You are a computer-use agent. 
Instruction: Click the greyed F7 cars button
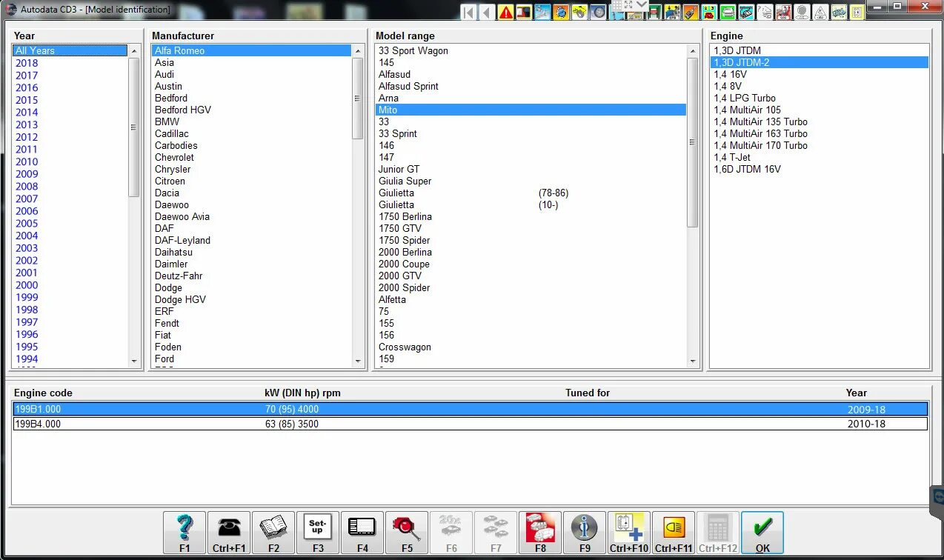496,533
